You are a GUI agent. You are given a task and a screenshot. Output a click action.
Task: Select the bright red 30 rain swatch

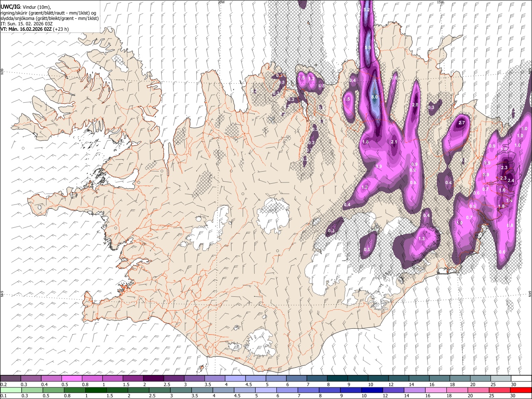click(x=521, y=390)
